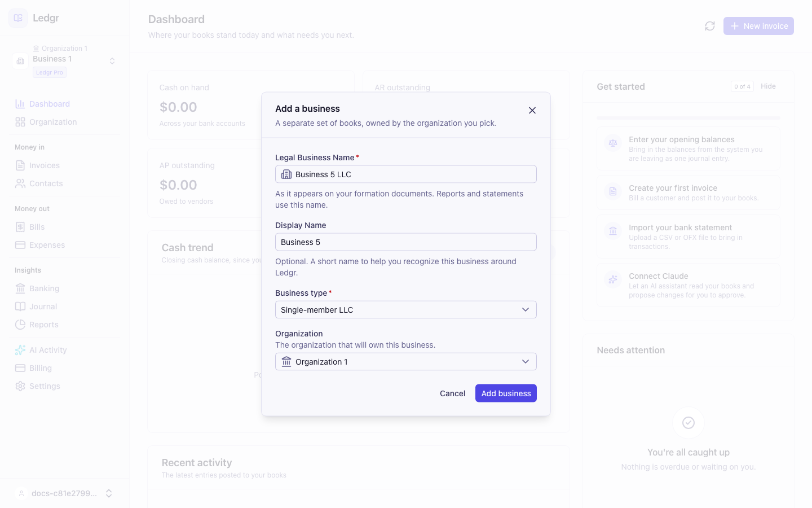Screen dimensions: 812x508
Task: Click the Legal Business Name field
Action: click(406, 174)
